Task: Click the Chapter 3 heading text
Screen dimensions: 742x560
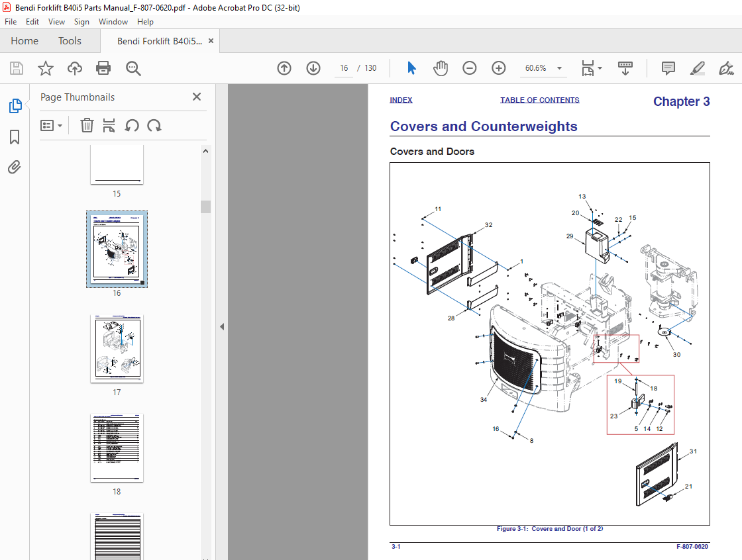Action: tap(682, 101)
